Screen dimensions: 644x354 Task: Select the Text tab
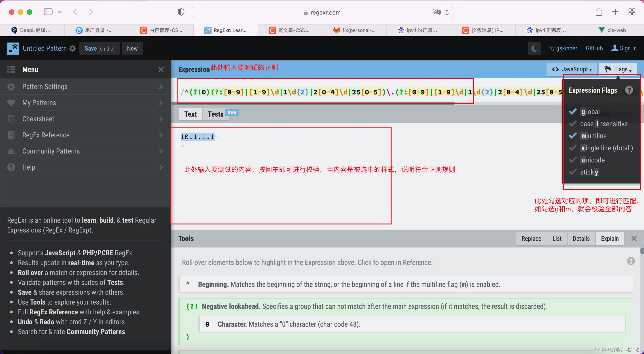pyautogui.click(x=190, y=114)
